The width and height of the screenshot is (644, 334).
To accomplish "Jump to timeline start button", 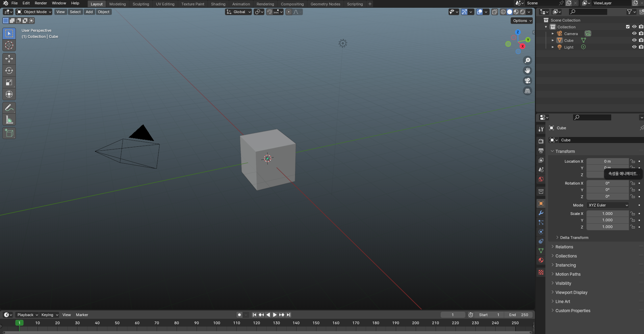I will pos(255,315).
